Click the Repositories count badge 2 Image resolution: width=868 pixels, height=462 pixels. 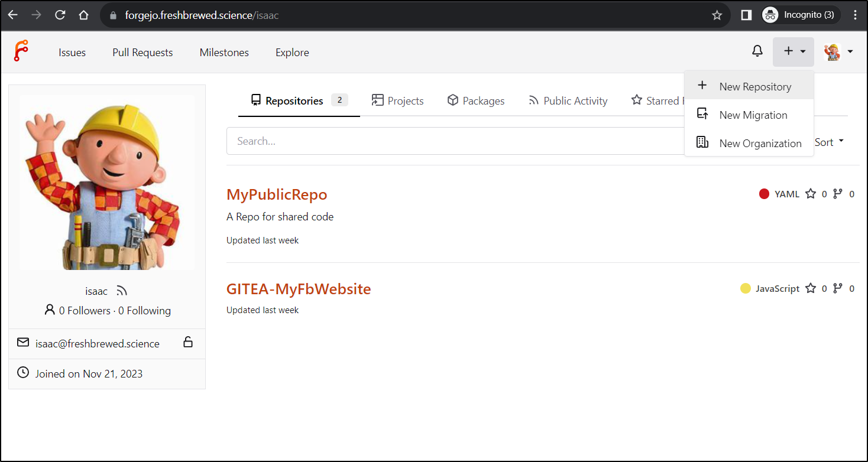(339, 100)
